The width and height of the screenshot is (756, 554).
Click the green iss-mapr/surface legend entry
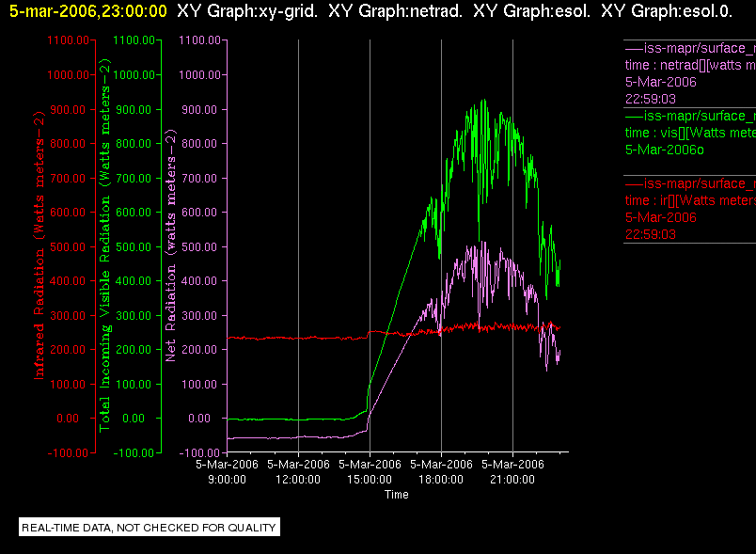tap(690, 116)
